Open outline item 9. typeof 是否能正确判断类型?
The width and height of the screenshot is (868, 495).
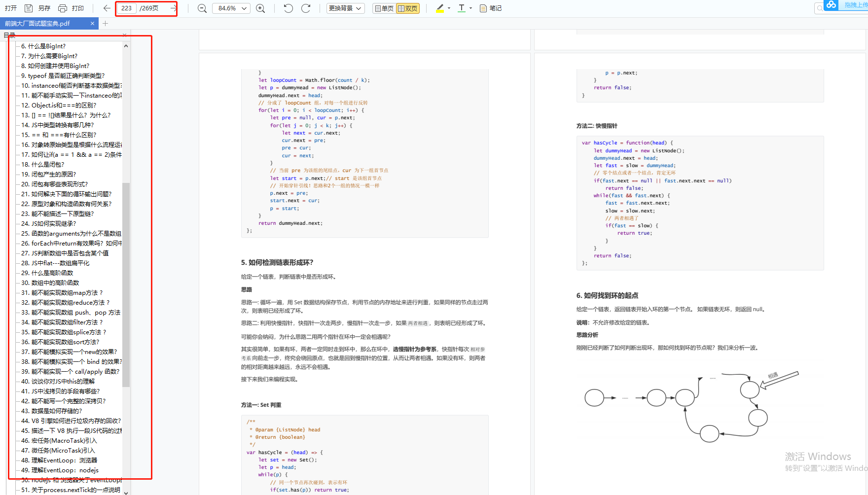click(x=63, y=75)
